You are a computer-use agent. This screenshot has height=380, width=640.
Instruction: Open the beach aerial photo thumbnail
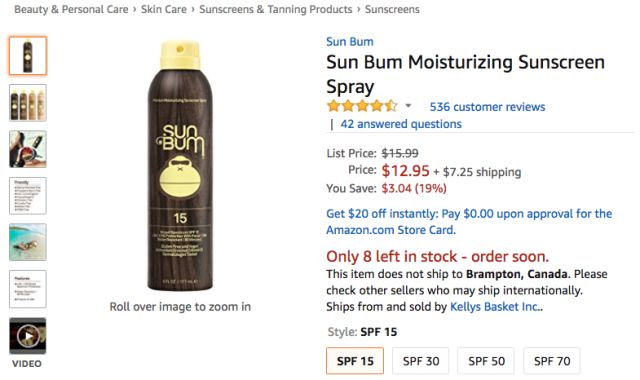point(28,242)
